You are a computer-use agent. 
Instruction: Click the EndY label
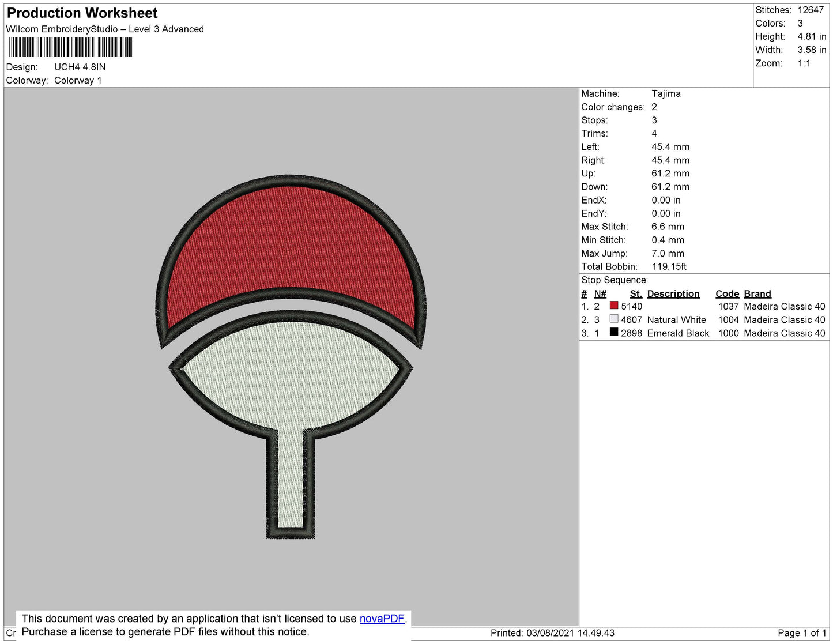pos(594,213)
